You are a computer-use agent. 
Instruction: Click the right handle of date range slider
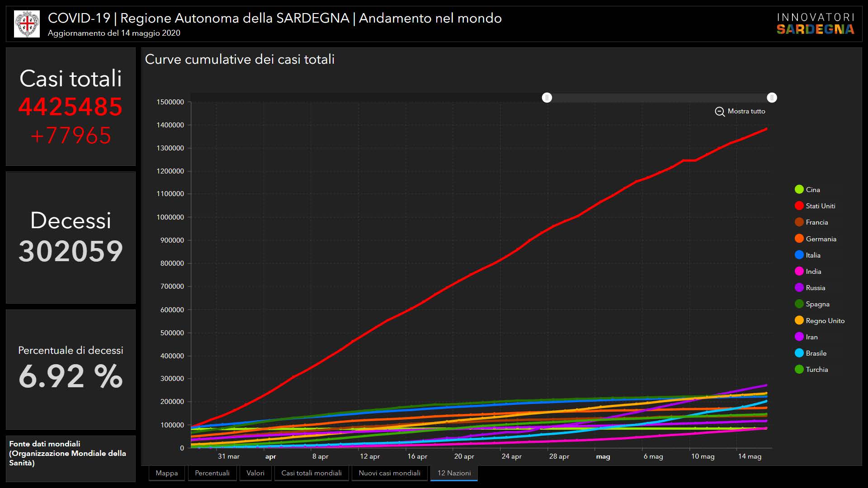point(772,98)
